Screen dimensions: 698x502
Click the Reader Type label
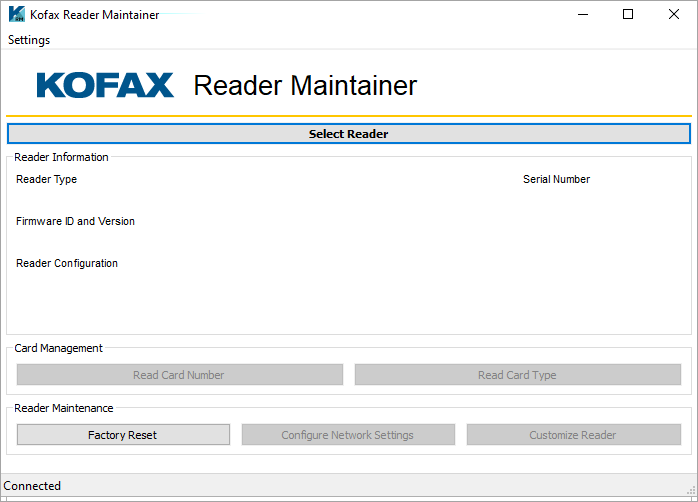(x=46, y=179)
